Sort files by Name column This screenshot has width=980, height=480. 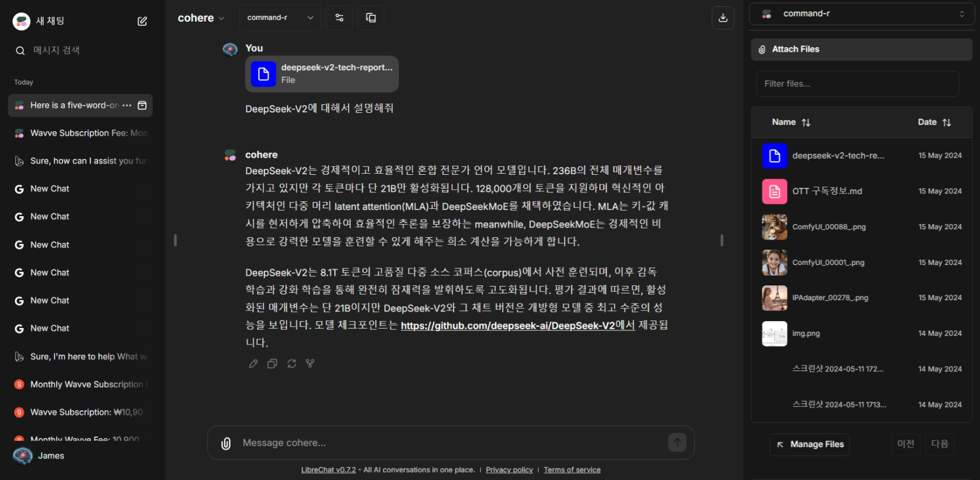click(791, 122)
